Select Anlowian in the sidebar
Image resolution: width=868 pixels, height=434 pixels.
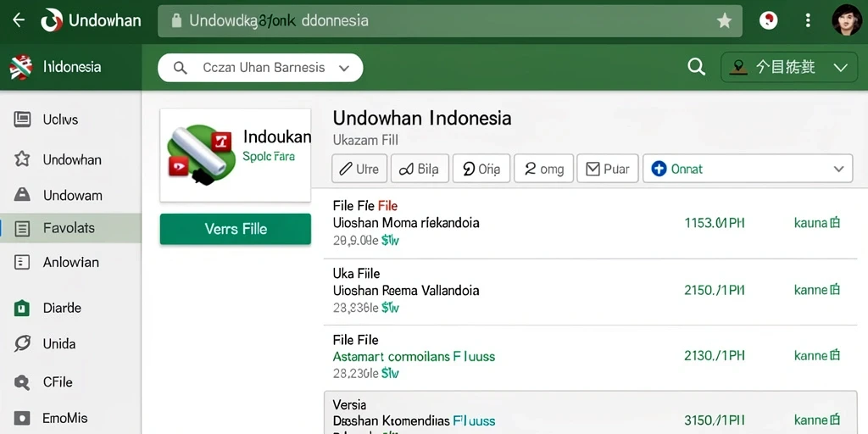point(71,262)
